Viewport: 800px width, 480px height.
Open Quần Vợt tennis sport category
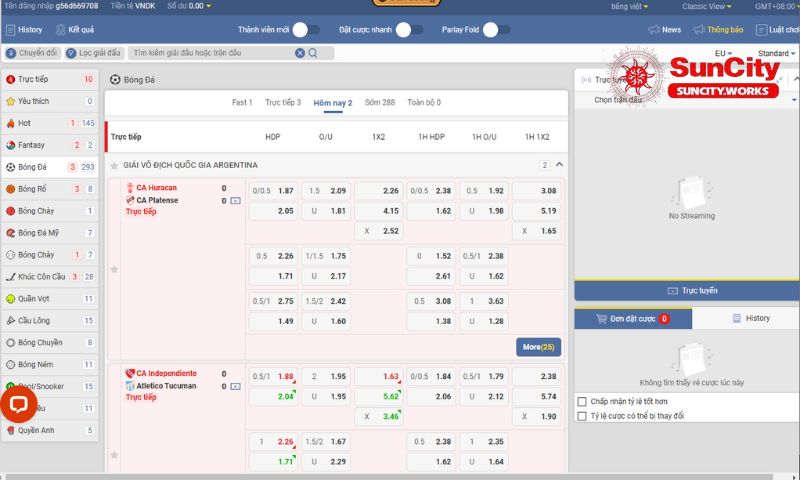[34, 298]
